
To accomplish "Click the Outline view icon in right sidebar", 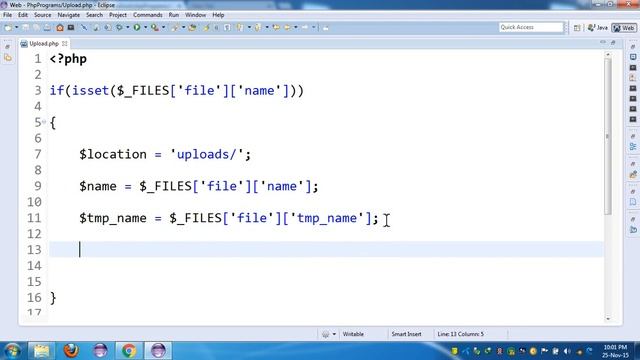I will click(633, 147).
